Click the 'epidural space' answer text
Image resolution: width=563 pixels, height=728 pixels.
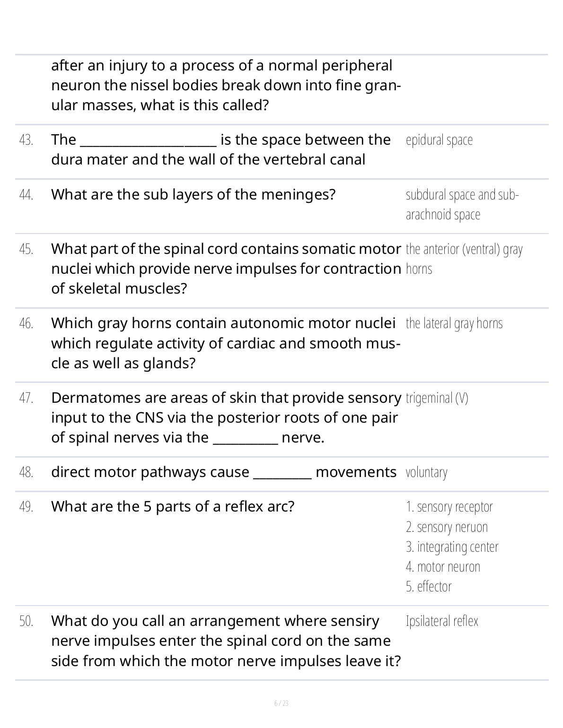(x=439, y=140)
